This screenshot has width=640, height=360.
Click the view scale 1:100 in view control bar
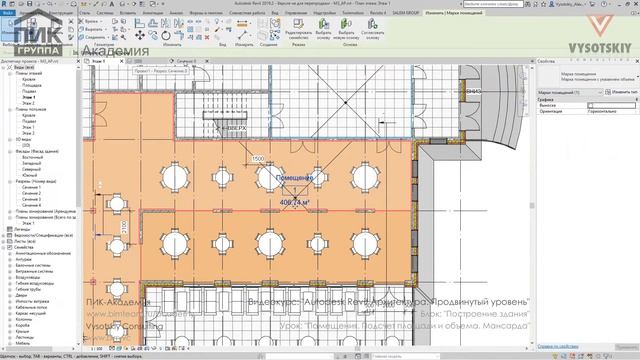[x=96, y=349]
